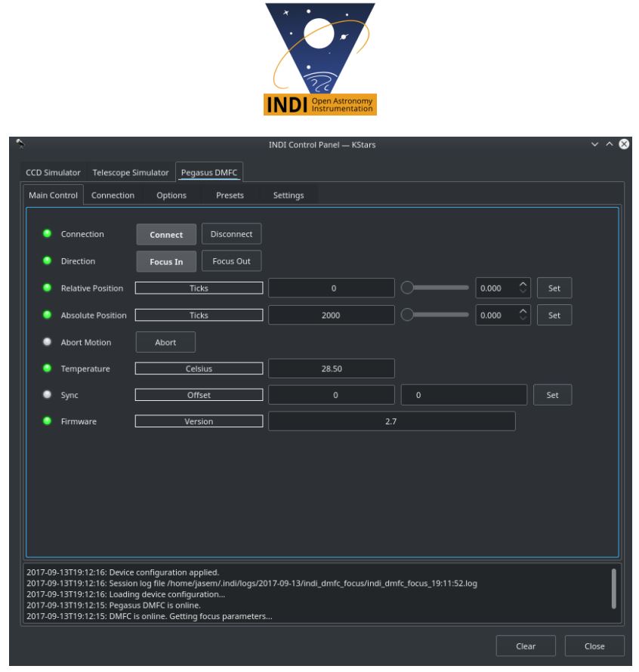The image size is (639, 672).
Task: Click the Abort Motion grey status indicator
Action: (47, 341)
